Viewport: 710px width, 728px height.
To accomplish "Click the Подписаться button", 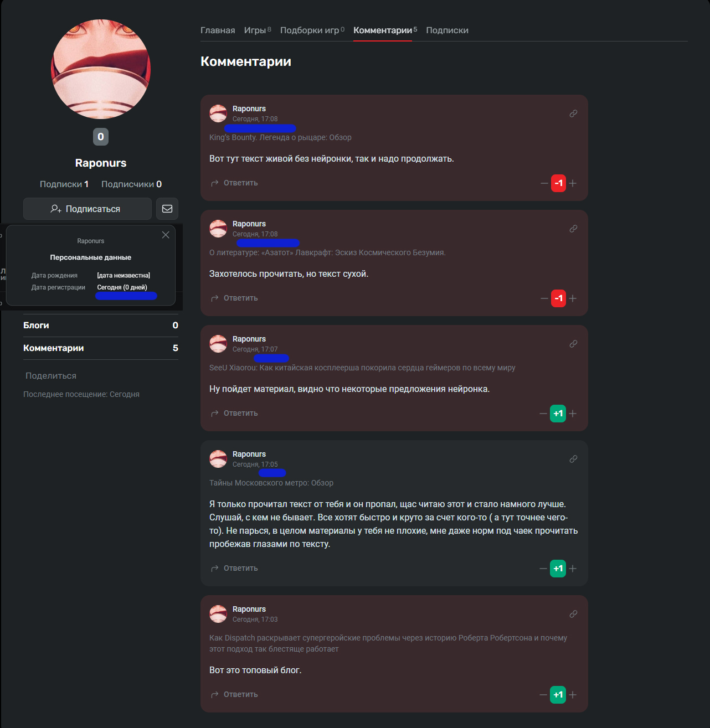I will coord(88,209).
